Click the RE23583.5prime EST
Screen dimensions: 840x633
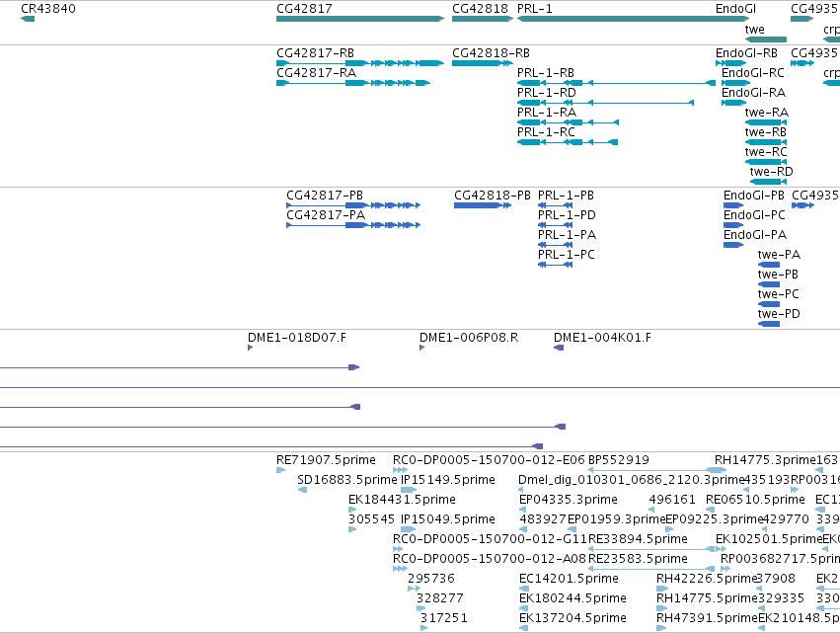pyautogui.click(x=651, y=569)
